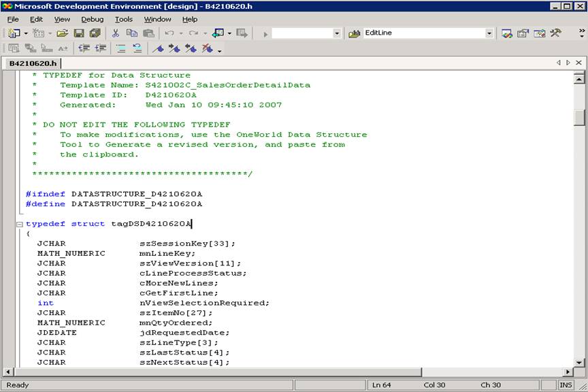Click the Paste clipboard icon
Image resolution: width=588 pixels, height=392 pixels.
tap(148, 33)
